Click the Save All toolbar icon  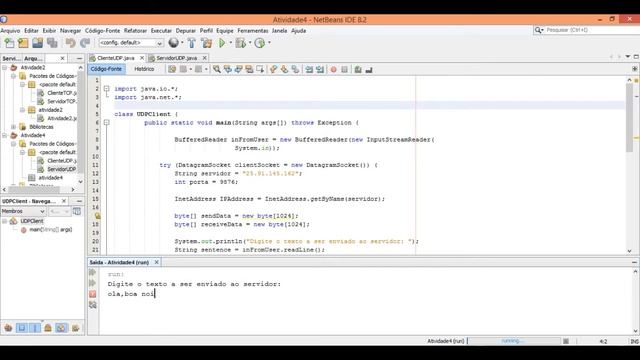[x=52, y=42]
